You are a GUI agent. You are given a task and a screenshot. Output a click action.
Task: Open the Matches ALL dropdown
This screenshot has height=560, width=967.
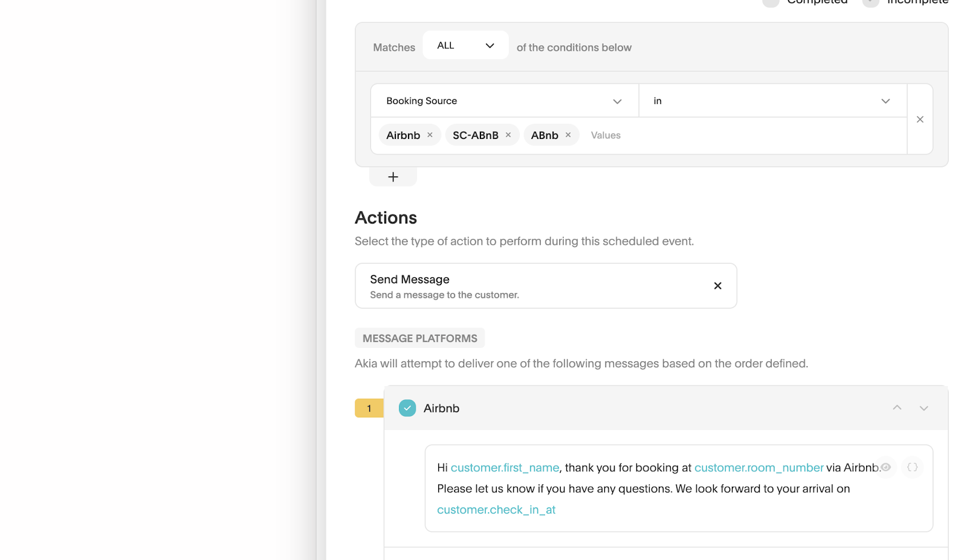(x=465, y=46)
